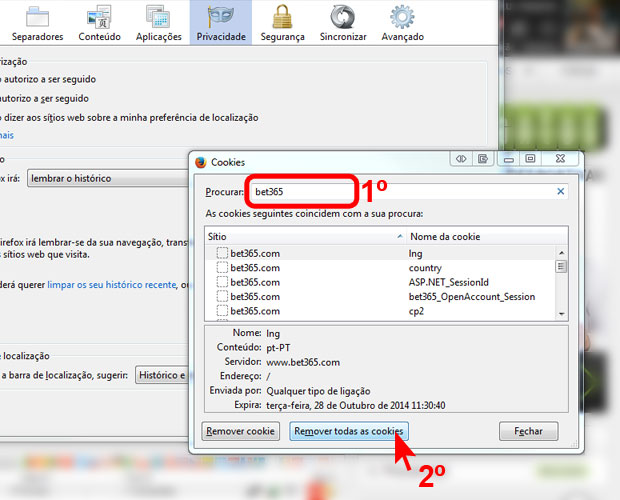The height and width of the screenshot is (500, 620).
Task: Click the Cookies dialog left-right arrows title icon
Action: [x=461, y=159]
